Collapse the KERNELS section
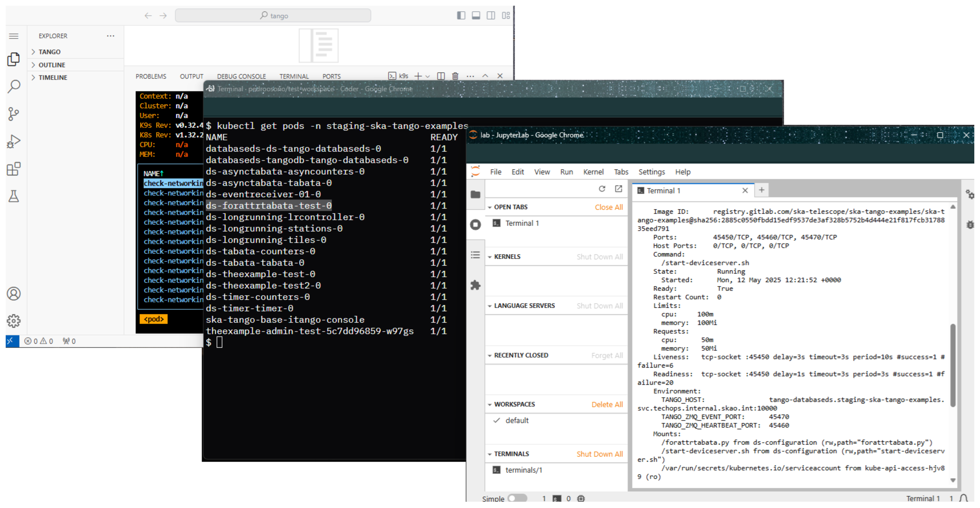980x508 pixels. click(490, 257)
